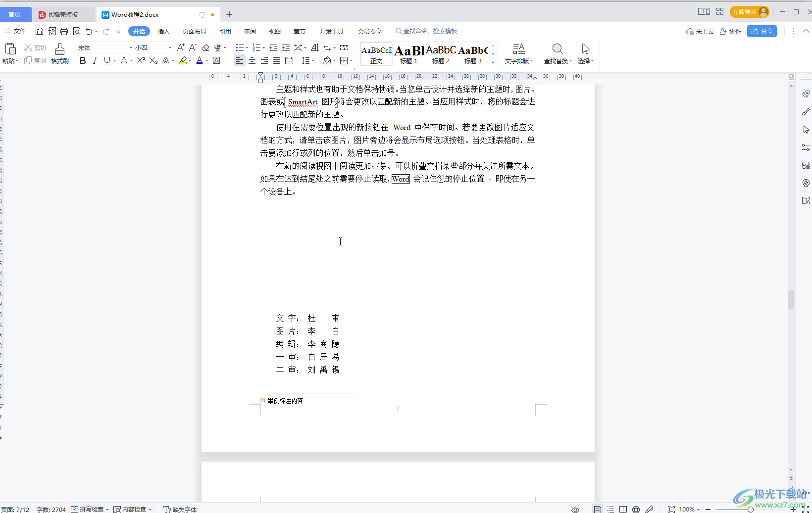Click the 协作 collaborate button
Image resolution: width=812 pixels, height=513 pixels.
click(730, 31)
